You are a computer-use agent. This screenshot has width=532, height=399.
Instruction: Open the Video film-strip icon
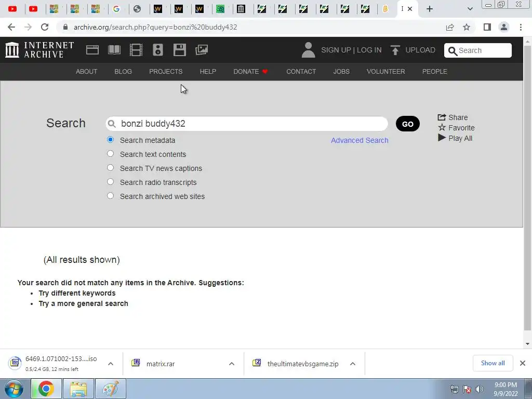pos(136,50)
